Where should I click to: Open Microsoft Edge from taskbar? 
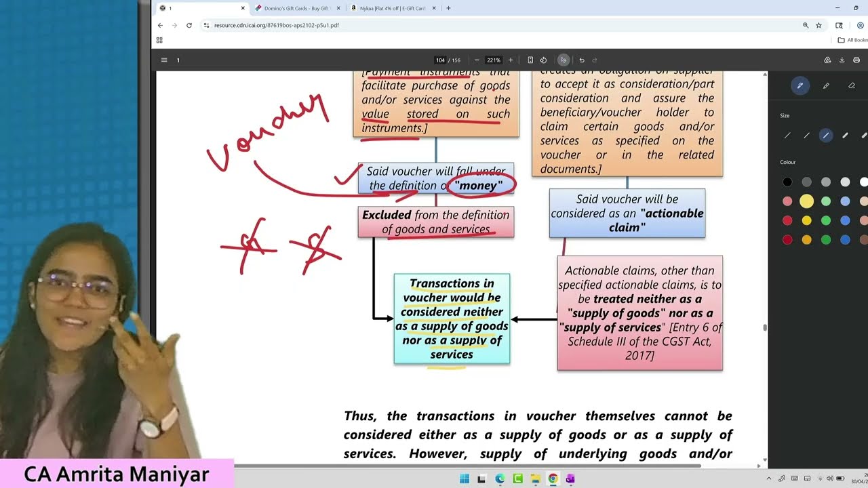pos(500,479)
